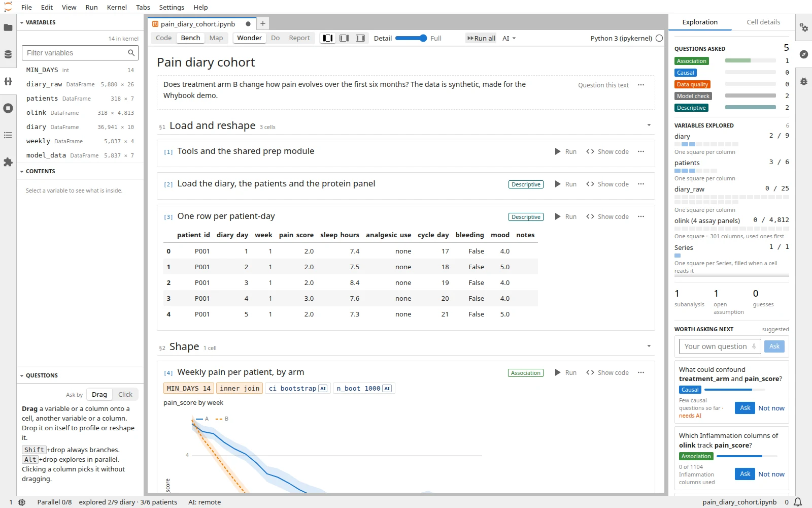Viewport: 812px width, 508px height.
Task: Open the file browser sidebar icon
Action: [x=8, y=27]
